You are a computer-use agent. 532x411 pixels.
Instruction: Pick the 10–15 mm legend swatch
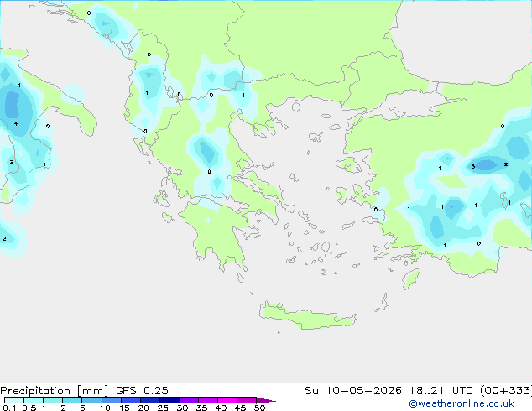(111, 400)
